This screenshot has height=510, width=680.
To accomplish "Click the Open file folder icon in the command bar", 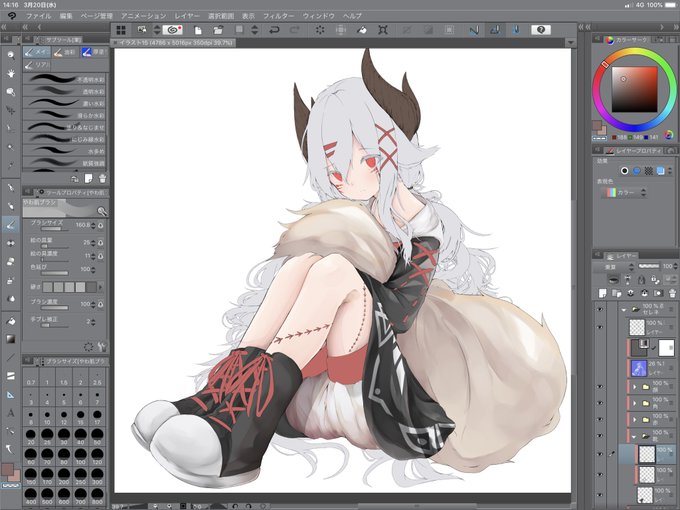I will pyautogui.click(x=218, y=30).
